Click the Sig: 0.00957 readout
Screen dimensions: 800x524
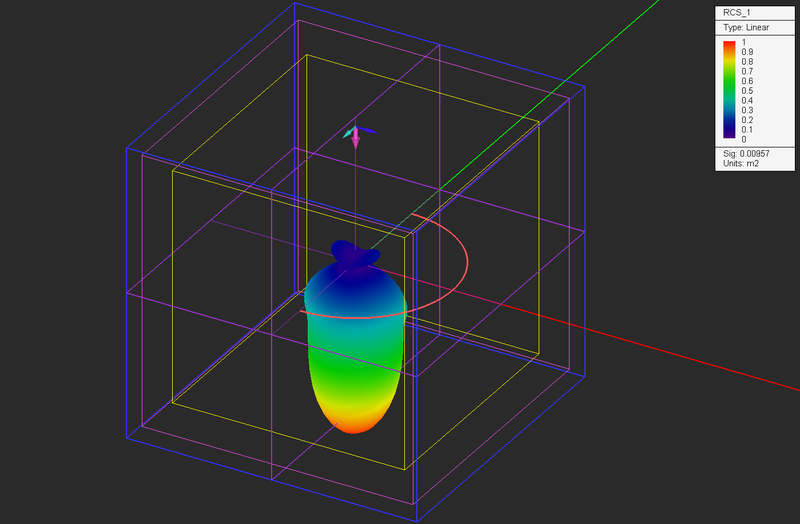click(746, 154)
